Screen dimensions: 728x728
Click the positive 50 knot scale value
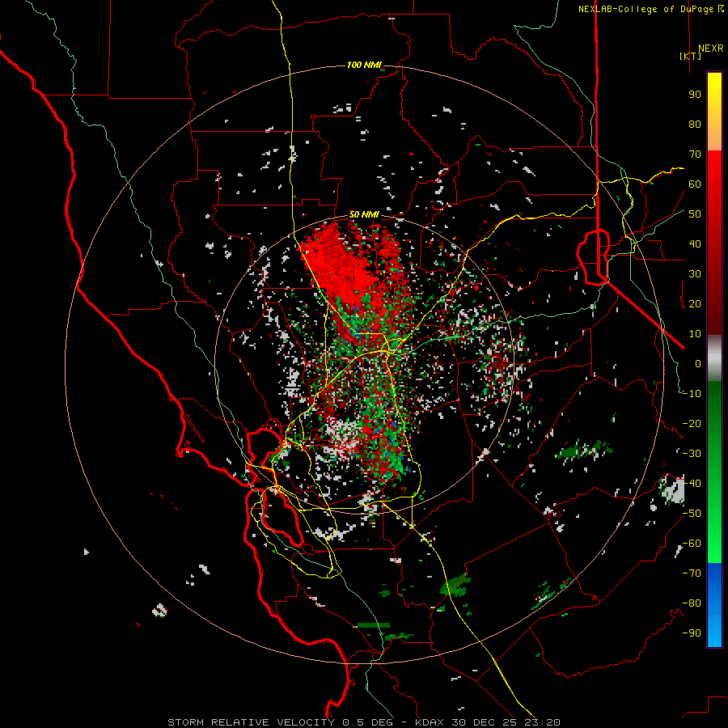point(695,214)
